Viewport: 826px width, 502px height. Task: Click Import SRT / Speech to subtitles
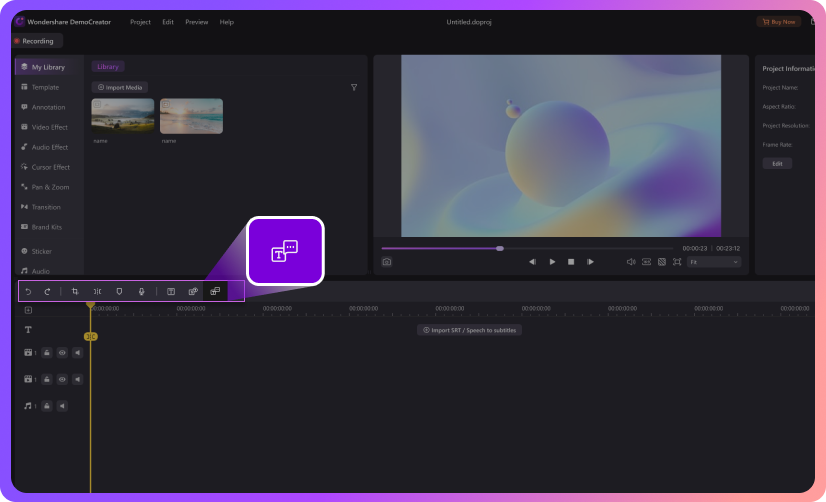click(x=469, y=330)
